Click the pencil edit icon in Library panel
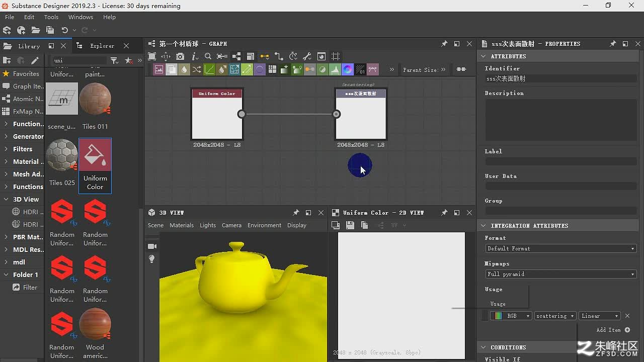 pos(35,60)
